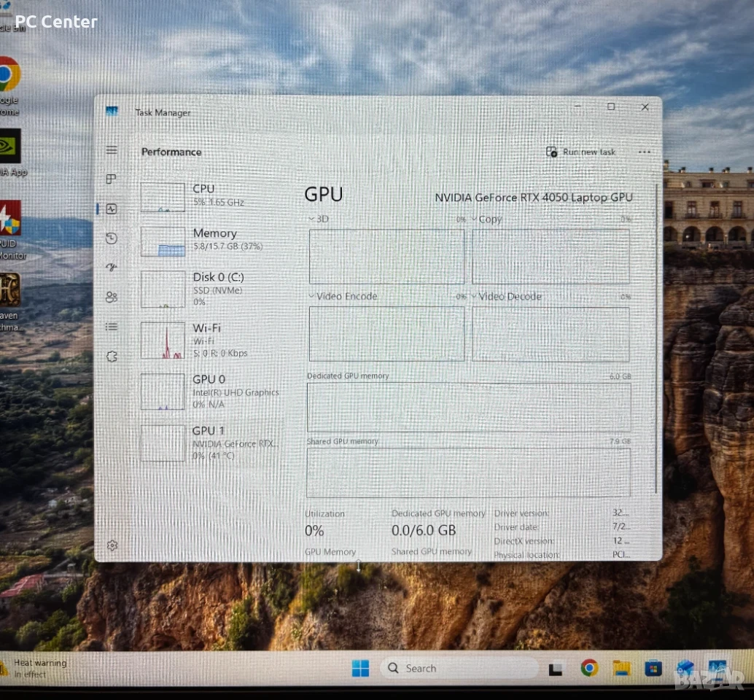754x700 pixels.
Task: Open Microsoft Store from the taskbar
Action: 653,668
